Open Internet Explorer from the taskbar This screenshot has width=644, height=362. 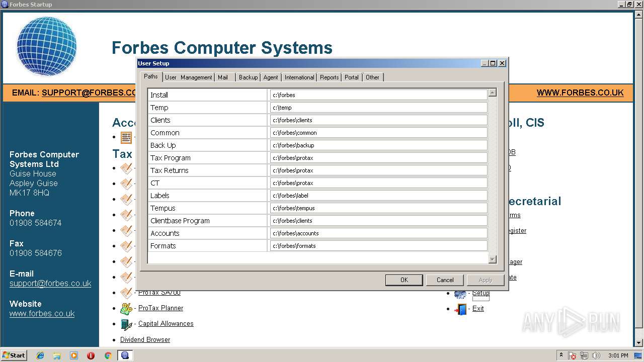coord(40,355)
